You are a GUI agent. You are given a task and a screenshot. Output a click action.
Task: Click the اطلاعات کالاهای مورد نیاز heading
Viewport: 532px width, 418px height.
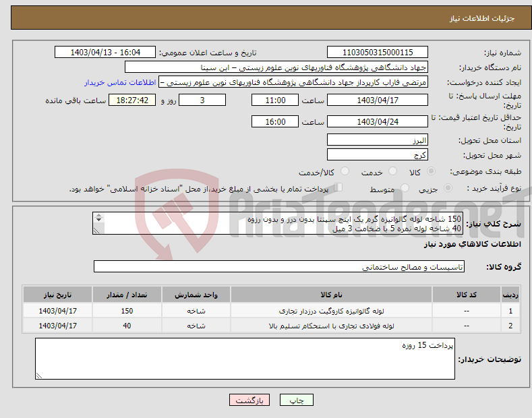(472, 244)
